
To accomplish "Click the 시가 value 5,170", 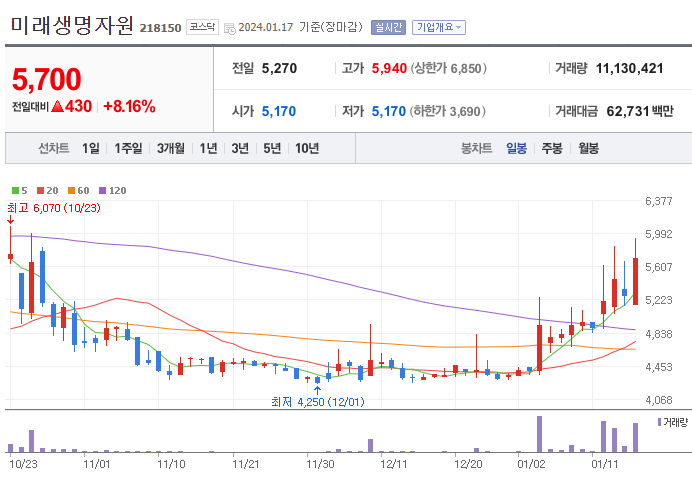I will click(279, 111).
